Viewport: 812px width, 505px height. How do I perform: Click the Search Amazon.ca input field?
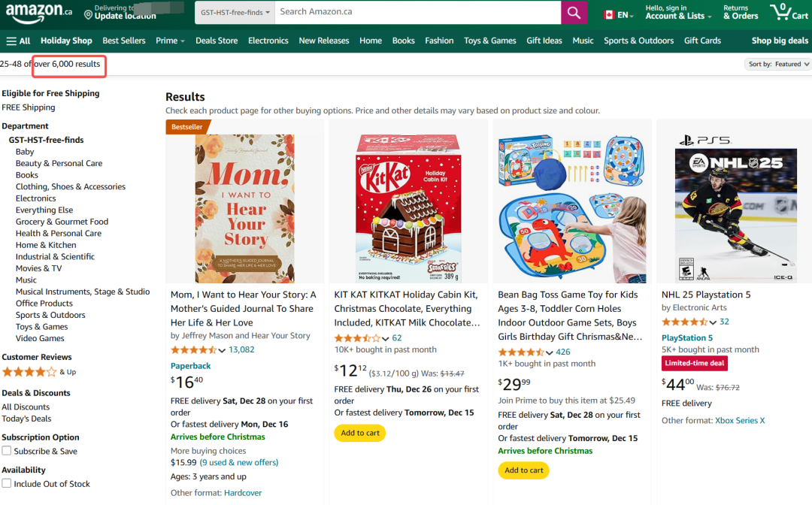[x=417, y=13]
